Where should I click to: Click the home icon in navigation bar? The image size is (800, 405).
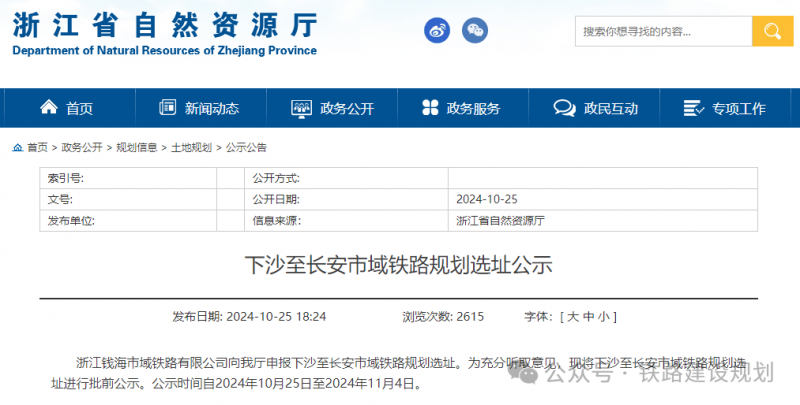point(48,108)
